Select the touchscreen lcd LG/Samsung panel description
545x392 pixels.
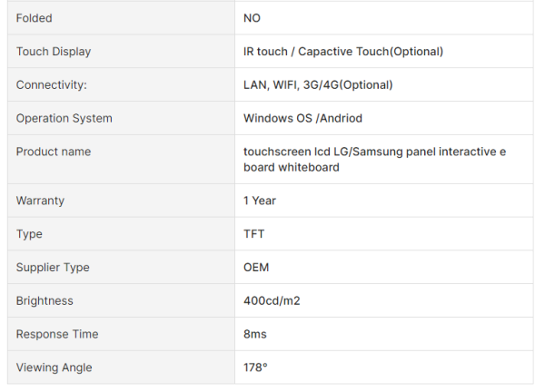click(374, 159)
